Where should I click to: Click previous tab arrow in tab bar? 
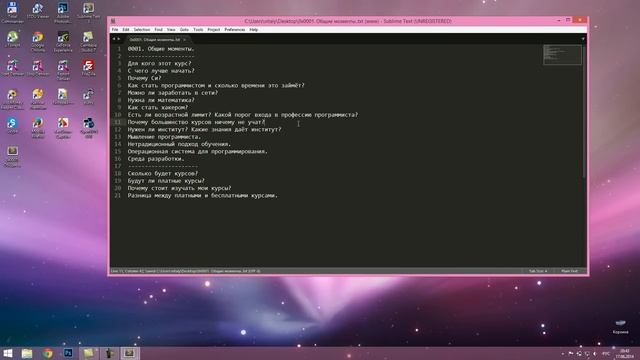(x=114, y=39)
